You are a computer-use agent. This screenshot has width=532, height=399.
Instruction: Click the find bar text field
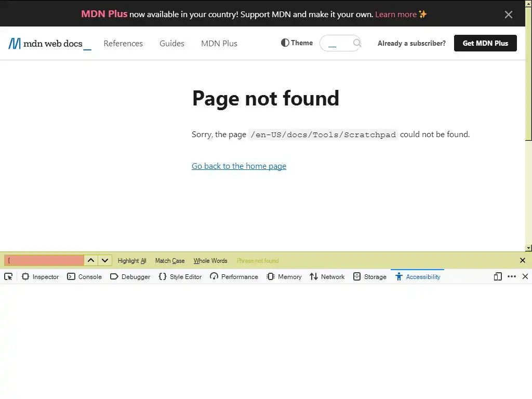44,261
